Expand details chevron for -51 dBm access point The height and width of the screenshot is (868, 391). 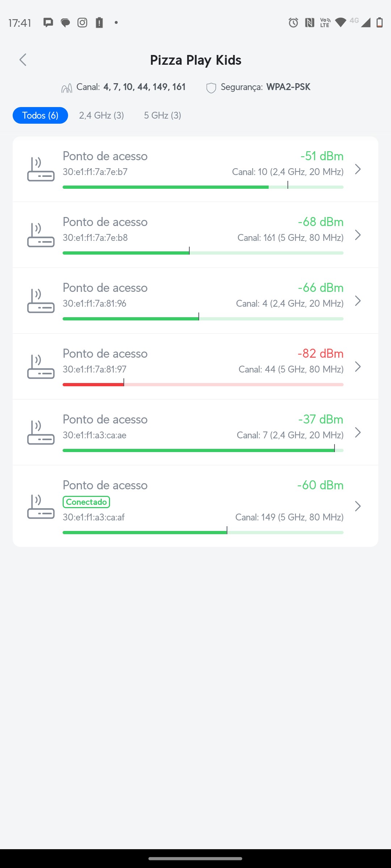(x=358, y=169)
